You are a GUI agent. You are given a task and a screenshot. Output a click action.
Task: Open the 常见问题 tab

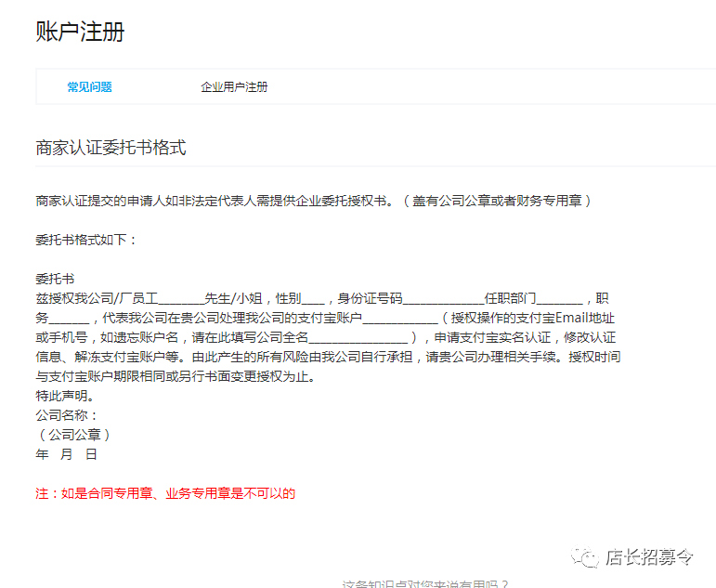pyautogui.click(x=89, y=86)
